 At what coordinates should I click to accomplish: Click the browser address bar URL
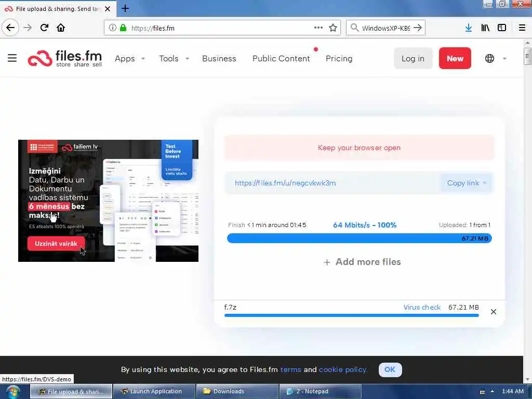pos(153,28)
